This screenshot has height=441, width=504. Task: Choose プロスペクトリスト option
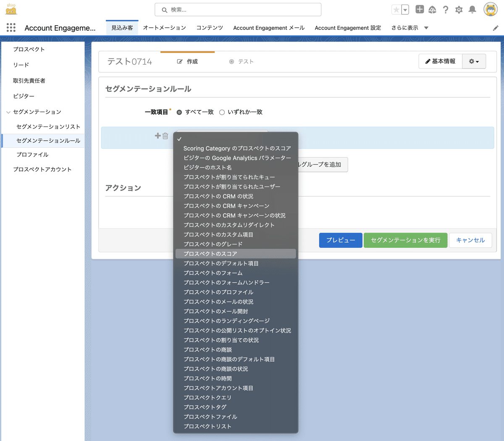[x=236, y=426]
